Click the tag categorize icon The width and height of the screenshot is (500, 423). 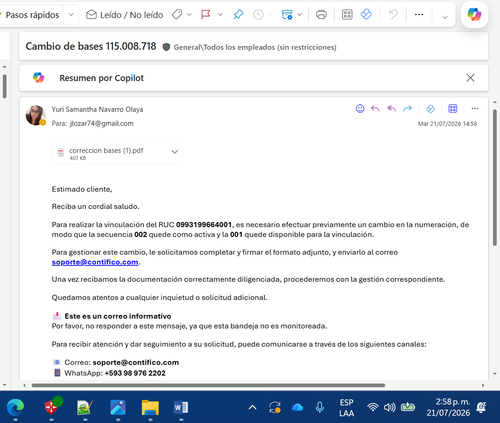pos(177,15)
